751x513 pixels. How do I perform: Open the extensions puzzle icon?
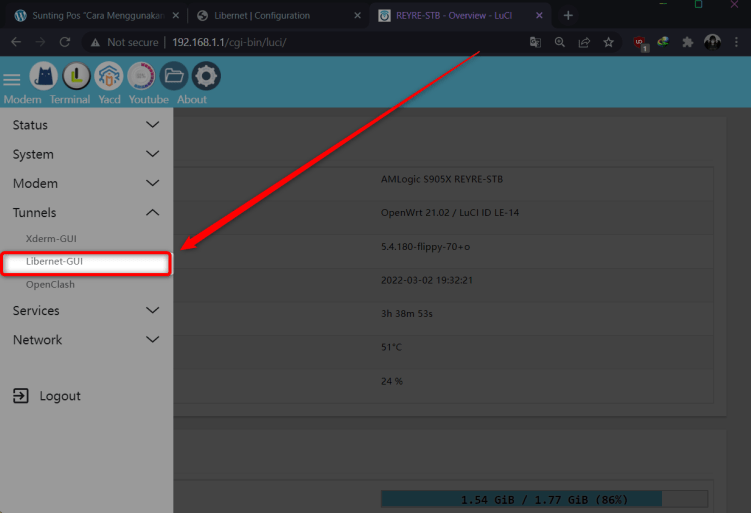[x=688, y=42]
